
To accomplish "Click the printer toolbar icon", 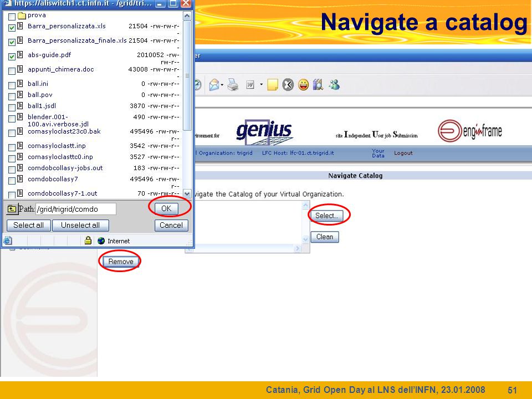I will coord(233,84).
